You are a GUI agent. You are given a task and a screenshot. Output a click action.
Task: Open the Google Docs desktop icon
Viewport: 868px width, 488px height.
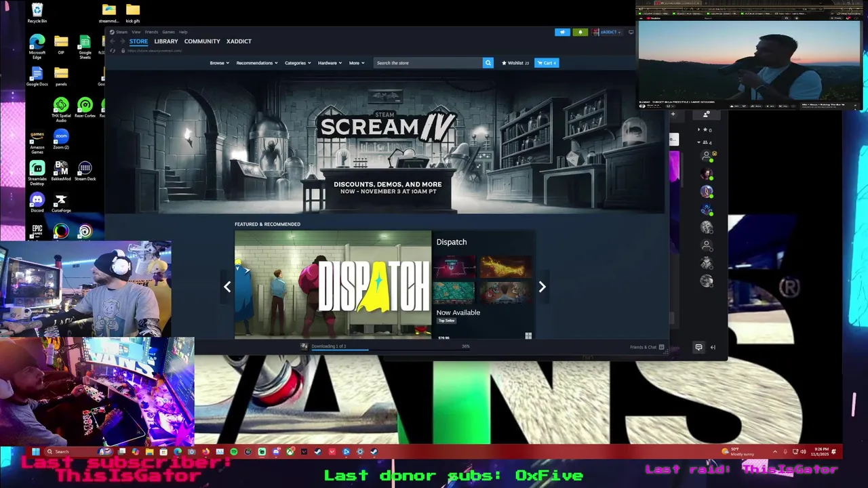click(x=37, y=76)
